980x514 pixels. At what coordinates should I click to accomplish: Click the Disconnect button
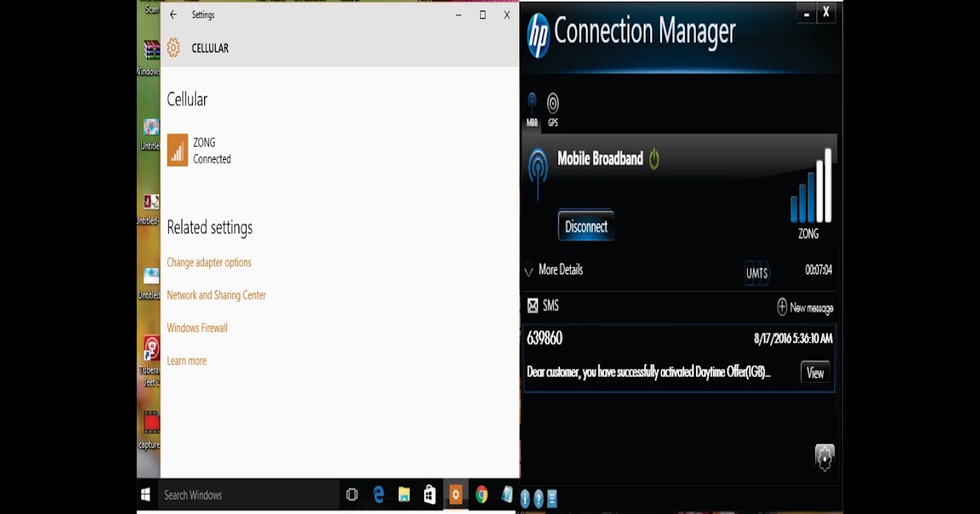(586, 227)
